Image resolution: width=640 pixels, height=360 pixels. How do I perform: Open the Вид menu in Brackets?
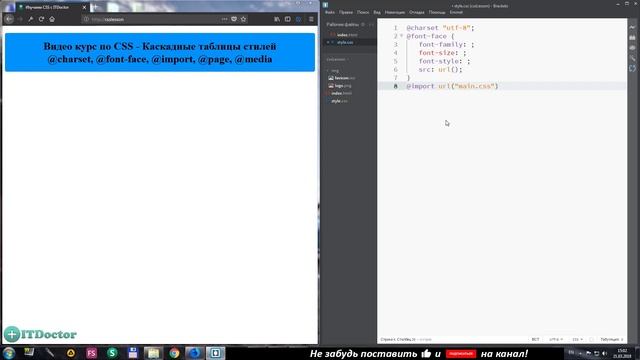point(377,12)
